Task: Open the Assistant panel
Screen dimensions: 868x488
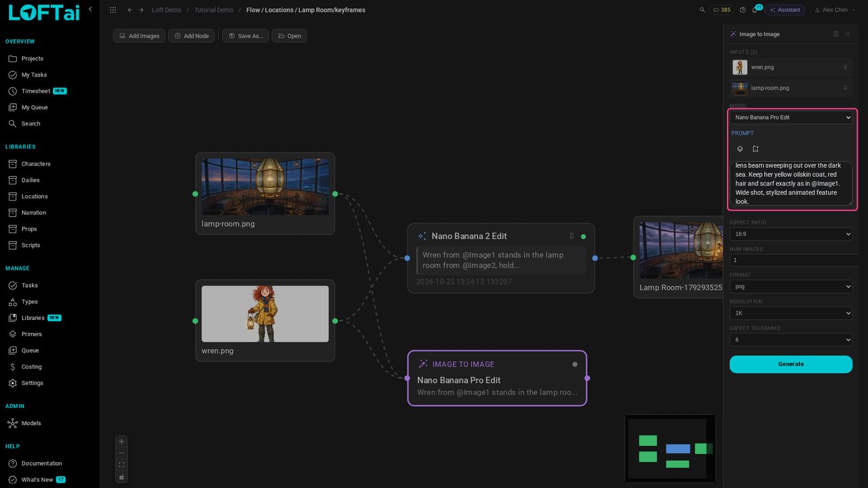Action: [785, 10]
